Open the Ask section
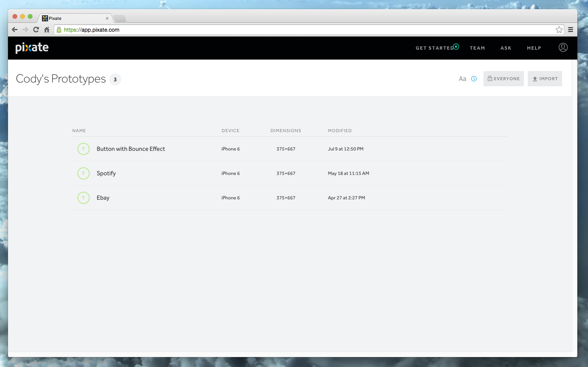588x367 pixels. pyautogui.click(x=506, y=48)
